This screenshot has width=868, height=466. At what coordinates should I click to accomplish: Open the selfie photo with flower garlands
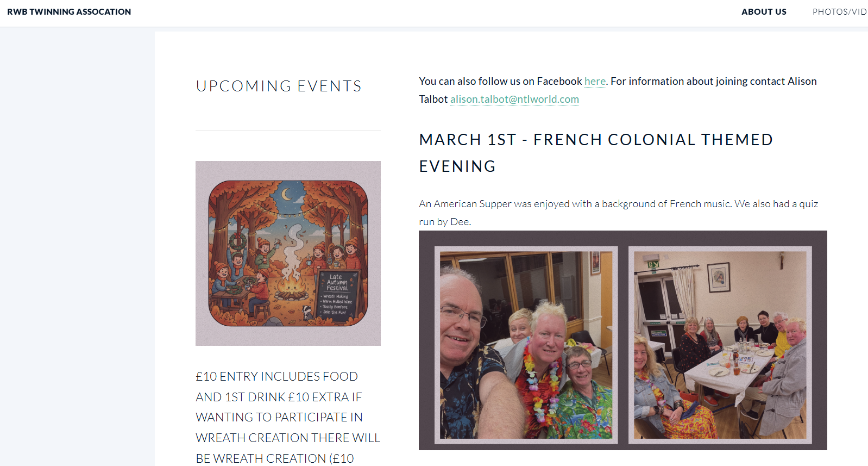[526, 345]
